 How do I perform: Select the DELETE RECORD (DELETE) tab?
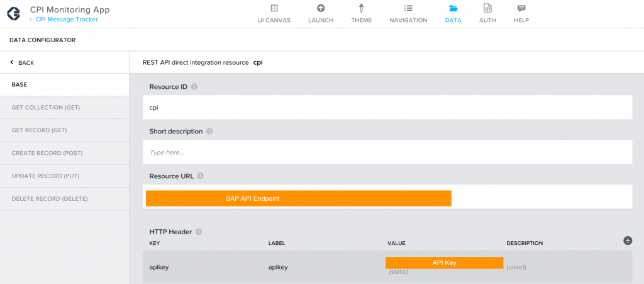pyautogui.click(x=65, y=199)
